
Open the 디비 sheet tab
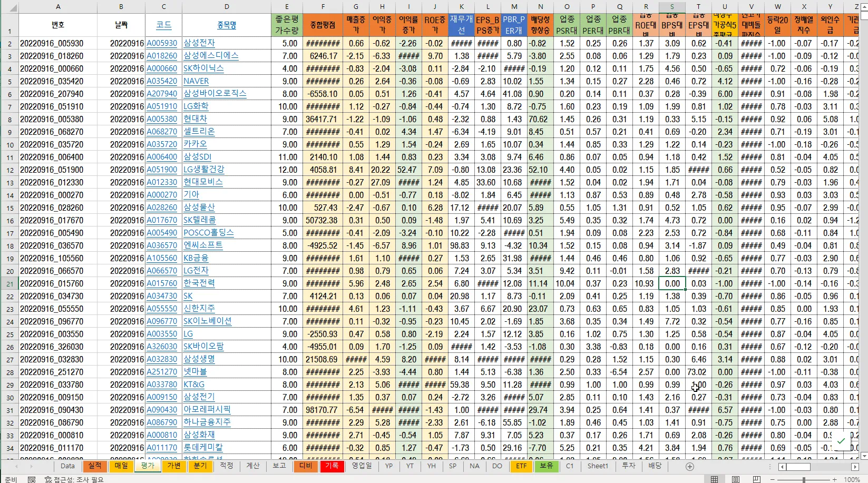[306, 466]
